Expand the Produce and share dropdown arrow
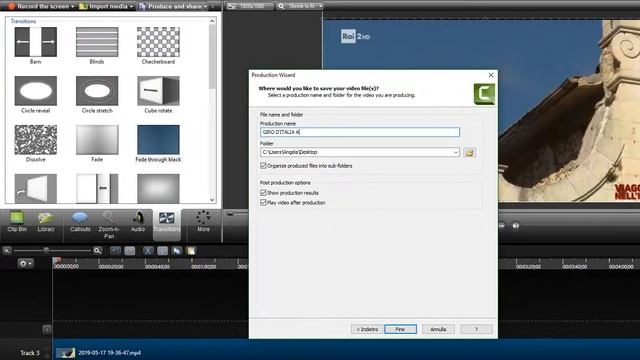Viewport: 640px width, 360px height. (205, 7)
